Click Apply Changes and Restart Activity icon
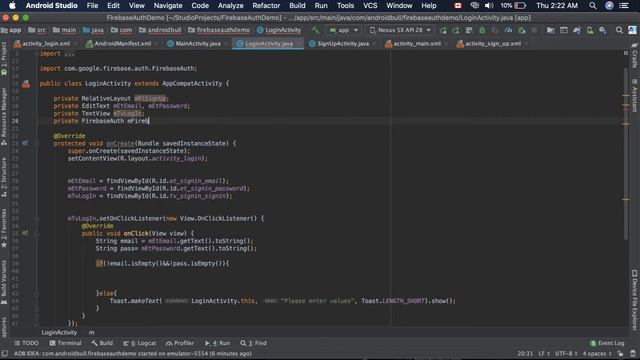 (456, 30)
